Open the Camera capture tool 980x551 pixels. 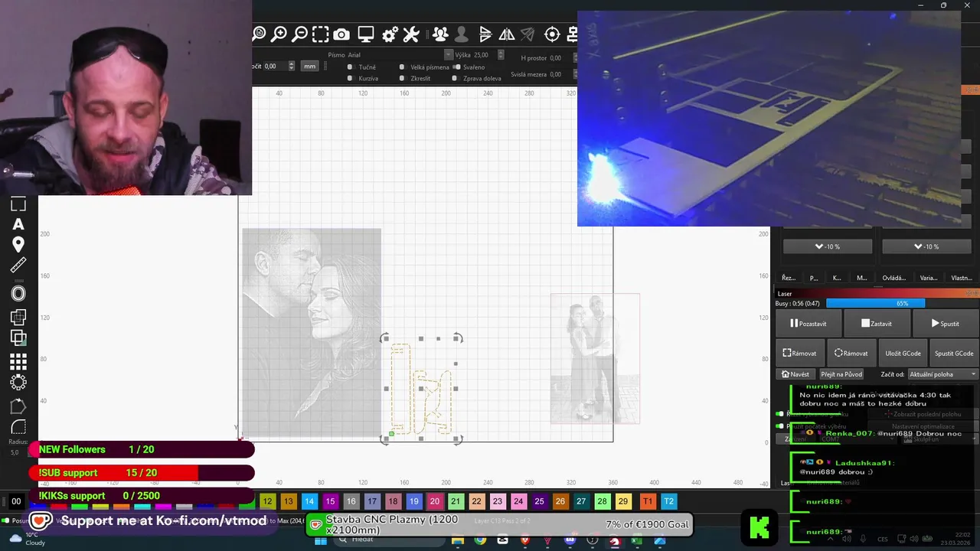pyautogui.click(x=341, y=34)
